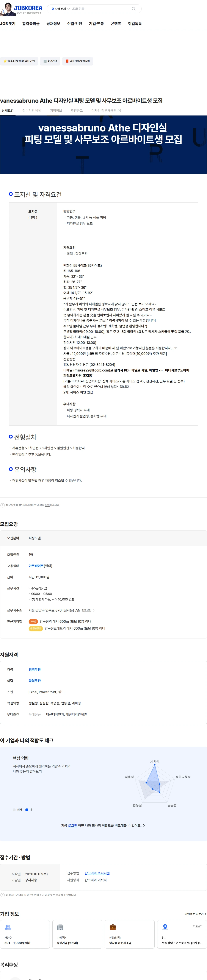Click the people icon in 사원수 card
This screenshot has height=980, width=207.
coord(8,927)
